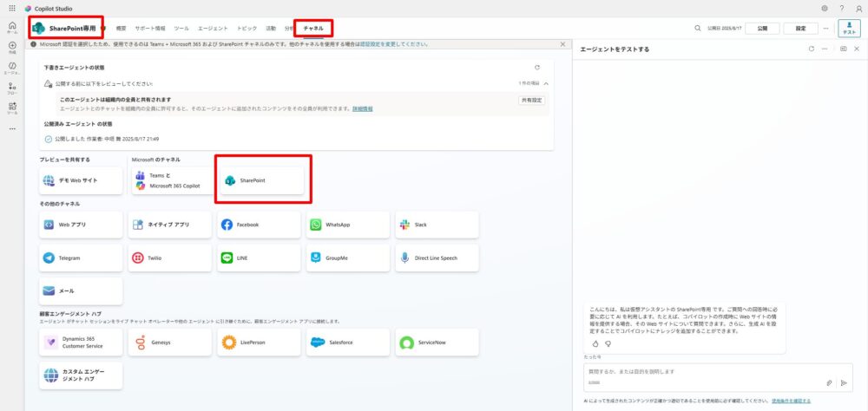Open the app launcher waffle icon
868x411 pixels.
(x=12, y=8)
